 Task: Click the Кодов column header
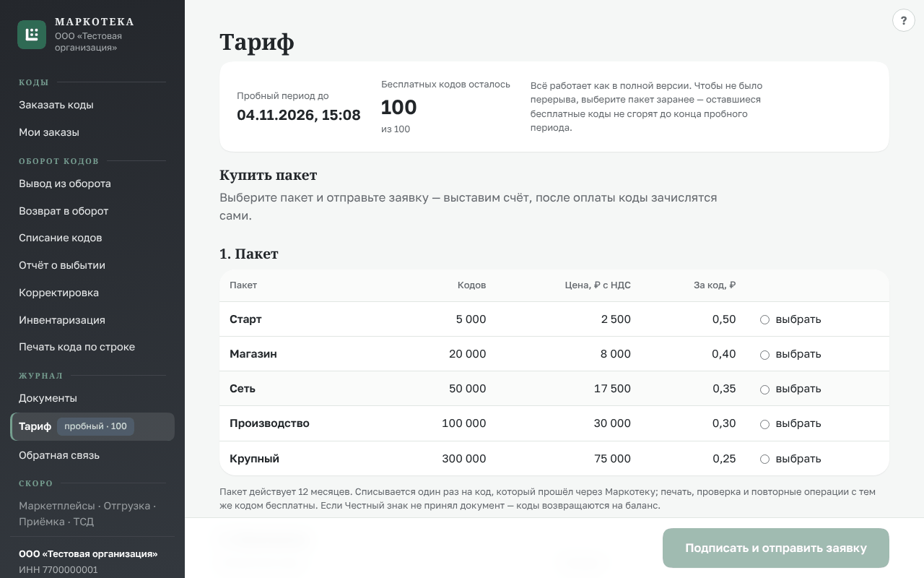[471, 285]
